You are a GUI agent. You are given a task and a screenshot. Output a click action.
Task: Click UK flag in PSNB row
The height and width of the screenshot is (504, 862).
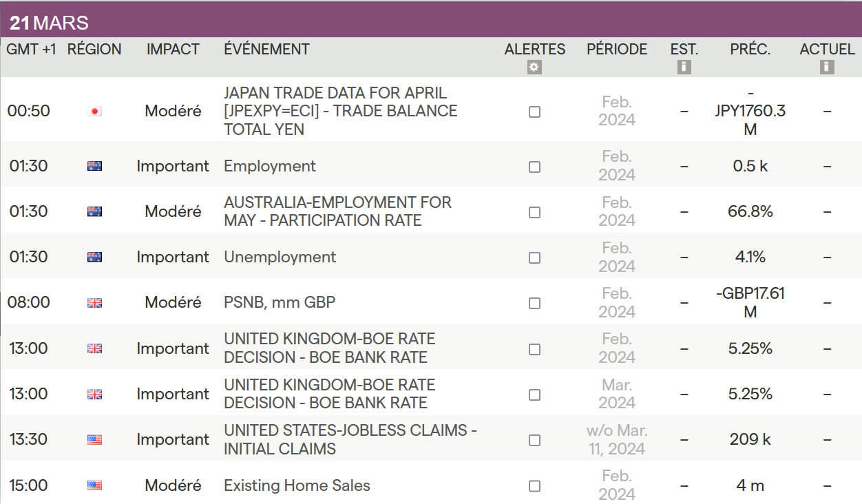point(95,303)
